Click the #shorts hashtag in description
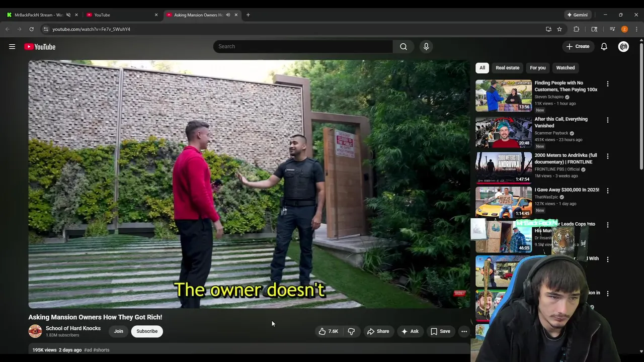This screenshot has height=362, width=644. 101,350
